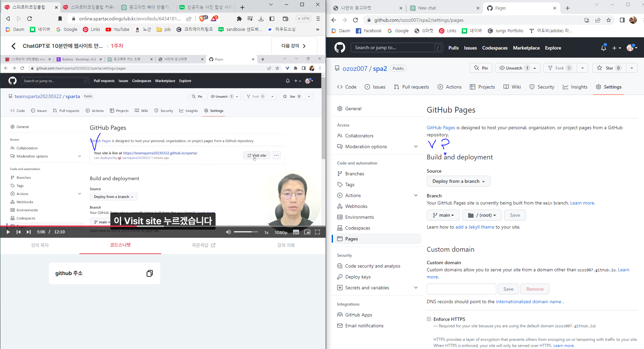This screenshot has width=644, height=349.
Task: Adjust the video volume slider
Action: click(x=246, y=232)
